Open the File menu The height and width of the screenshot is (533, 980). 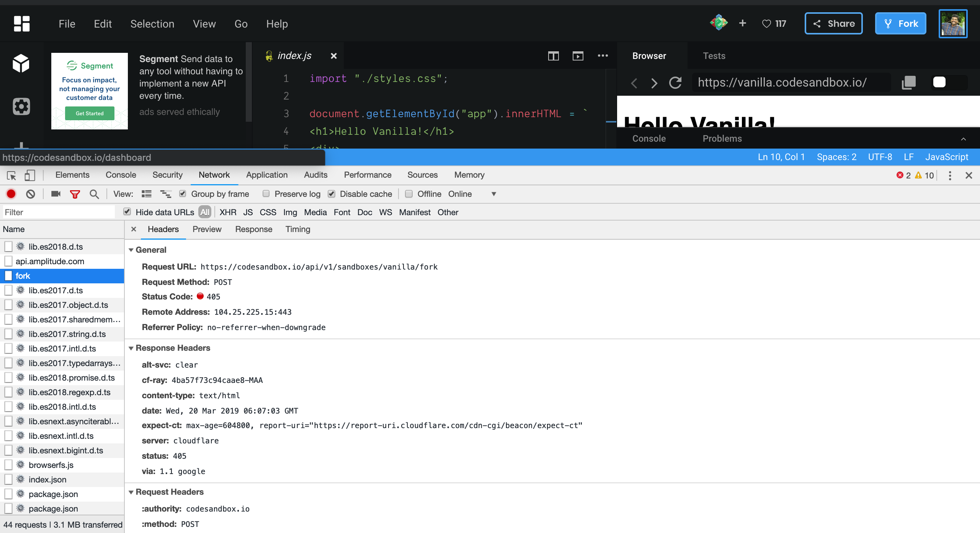[67, 23]
